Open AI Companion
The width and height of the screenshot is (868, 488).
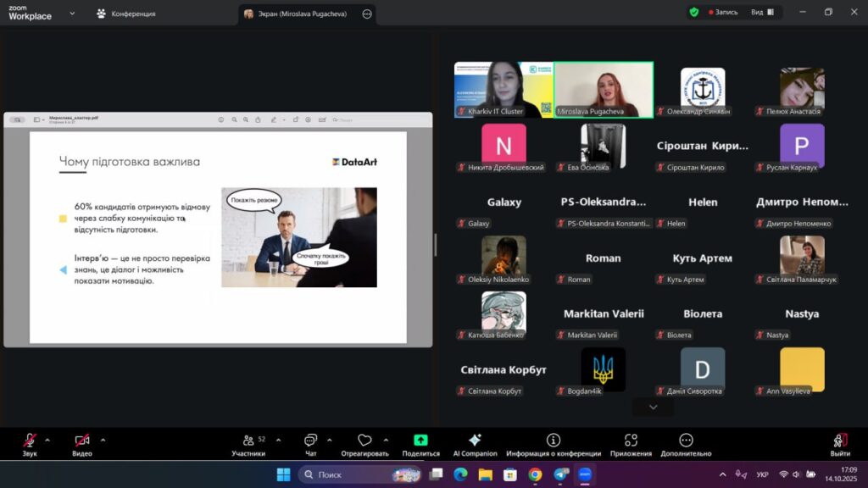click(475, 445)
